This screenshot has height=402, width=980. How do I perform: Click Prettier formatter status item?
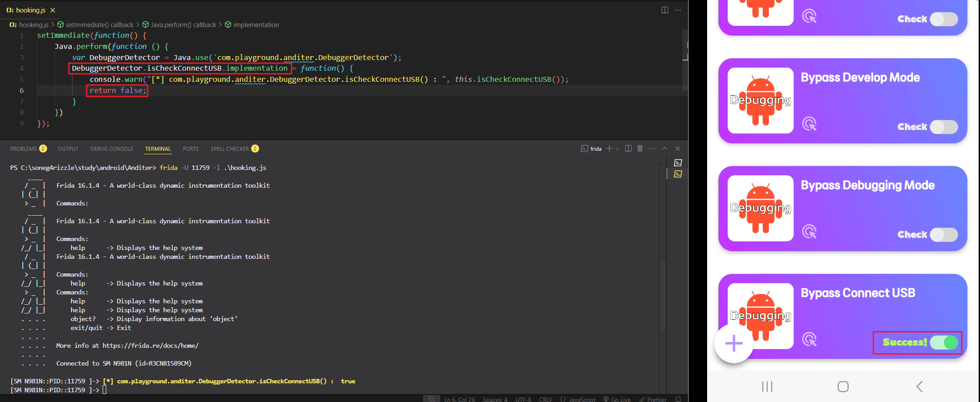click(653, 399)
